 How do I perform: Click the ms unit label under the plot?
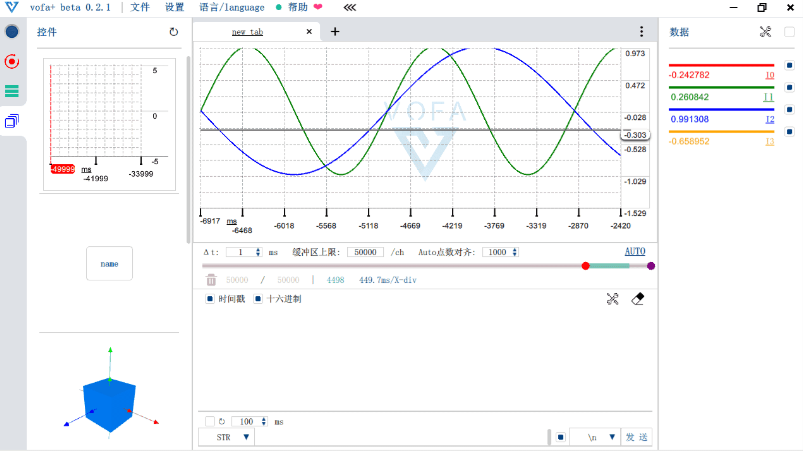pos(231,221)
